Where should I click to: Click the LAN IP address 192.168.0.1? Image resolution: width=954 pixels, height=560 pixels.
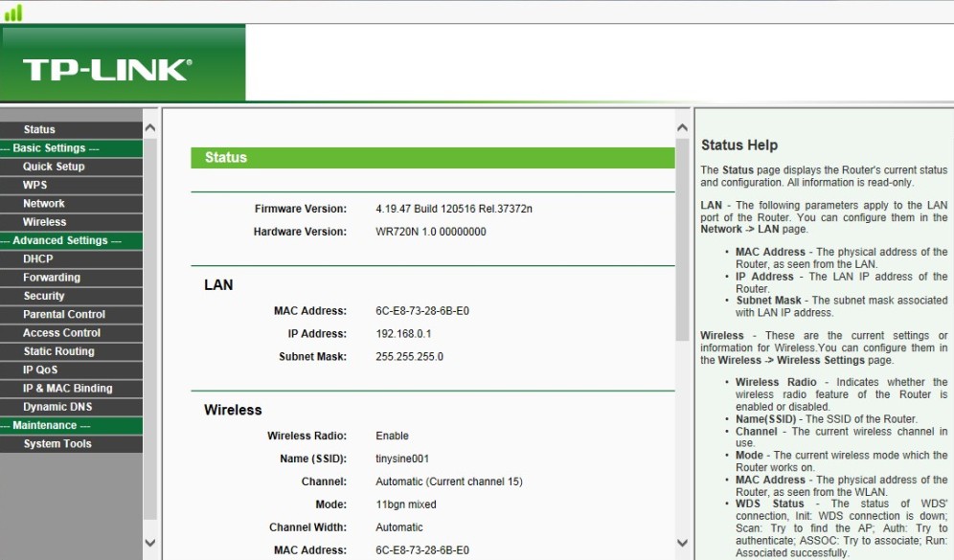[403, 334]
